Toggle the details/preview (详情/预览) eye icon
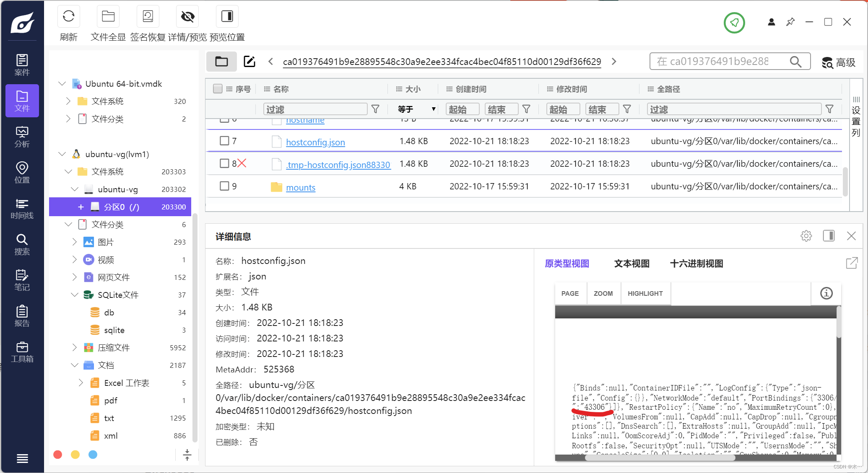Viewport: 868px width, 473px height. point(187,17)
